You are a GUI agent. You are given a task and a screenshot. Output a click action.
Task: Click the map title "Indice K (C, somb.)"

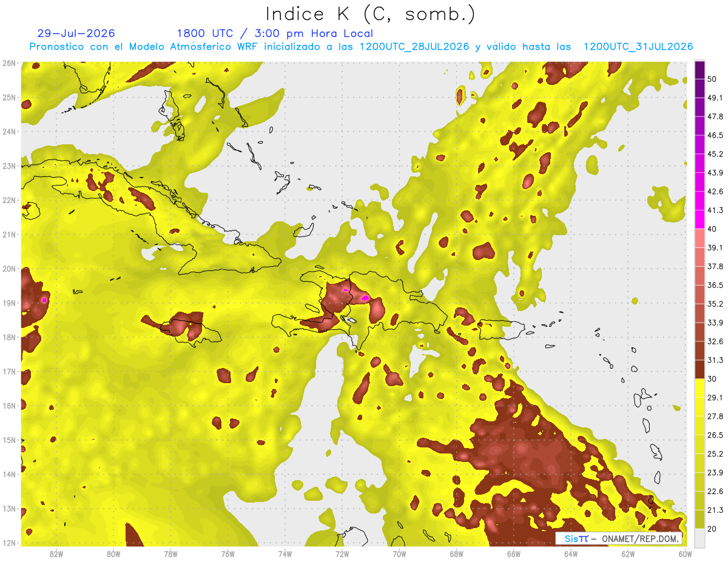pos(371,14)
